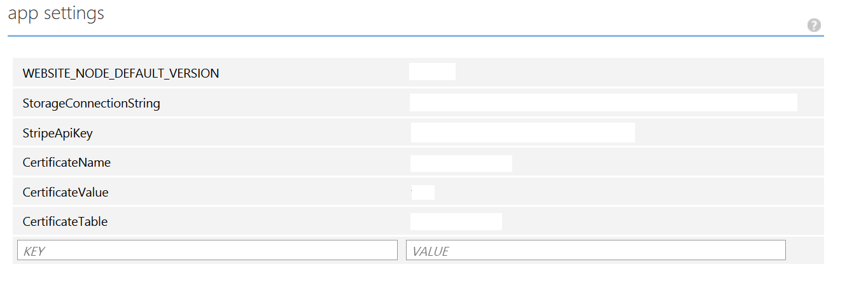Image resolution: width=868 pixels, height=292 pixels.
Task: Select the CertificateTable key label
Action: 66,222
